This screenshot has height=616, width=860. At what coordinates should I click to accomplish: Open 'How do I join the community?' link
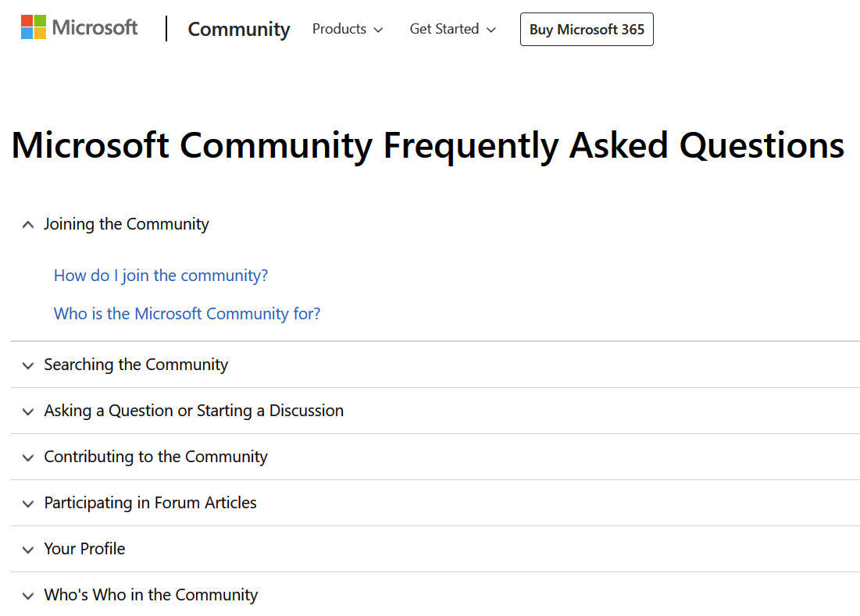point(161,276)
